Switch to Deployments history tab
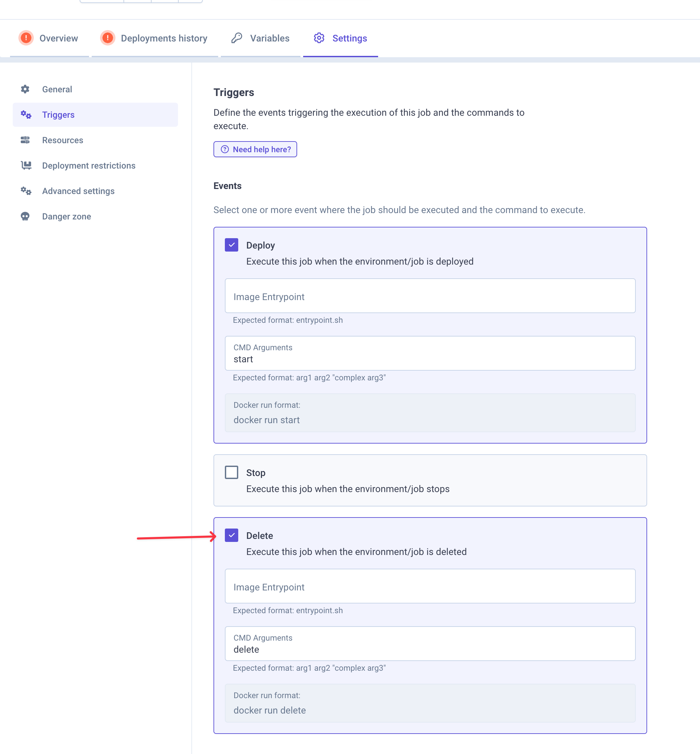Screen dimensions: 700x754 pyautogui.click(x=155, y=38)
